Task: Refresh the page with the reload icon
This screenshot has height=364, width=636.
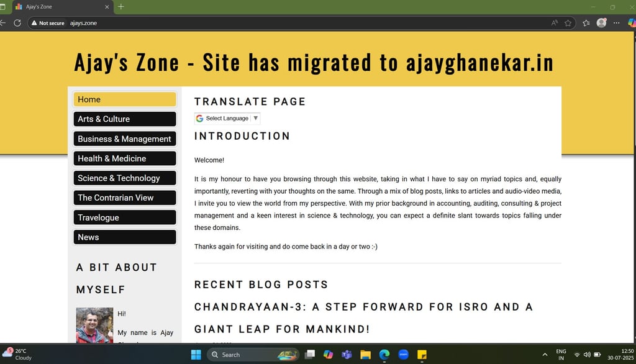Action: click(x=17, y=23)
